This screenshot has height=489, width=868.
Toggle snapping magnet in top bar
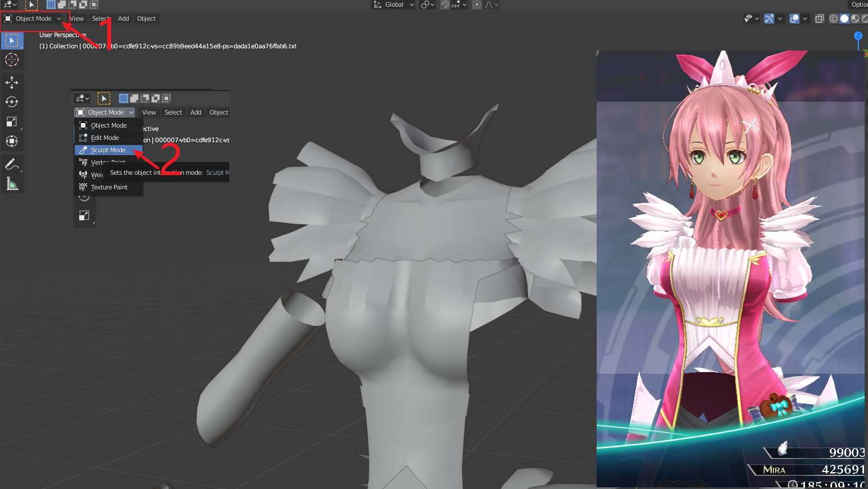tap(445, 4)
